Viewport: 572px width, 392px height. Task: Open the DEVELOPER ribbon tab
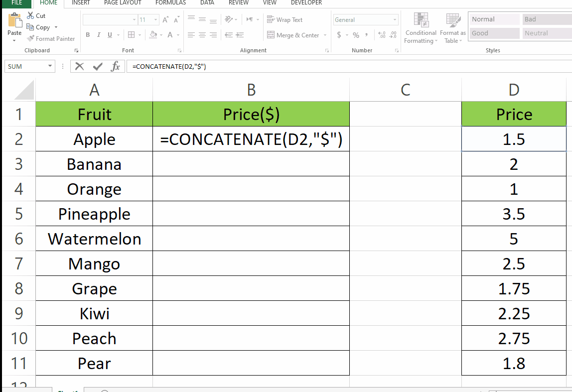point(306,2)
